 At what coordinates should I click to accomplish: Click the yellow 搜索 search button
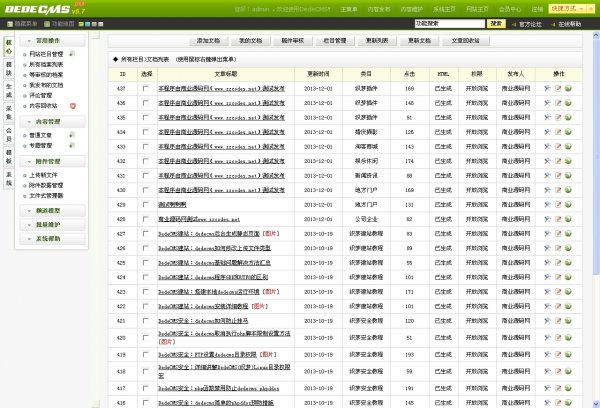pos(496,24)
